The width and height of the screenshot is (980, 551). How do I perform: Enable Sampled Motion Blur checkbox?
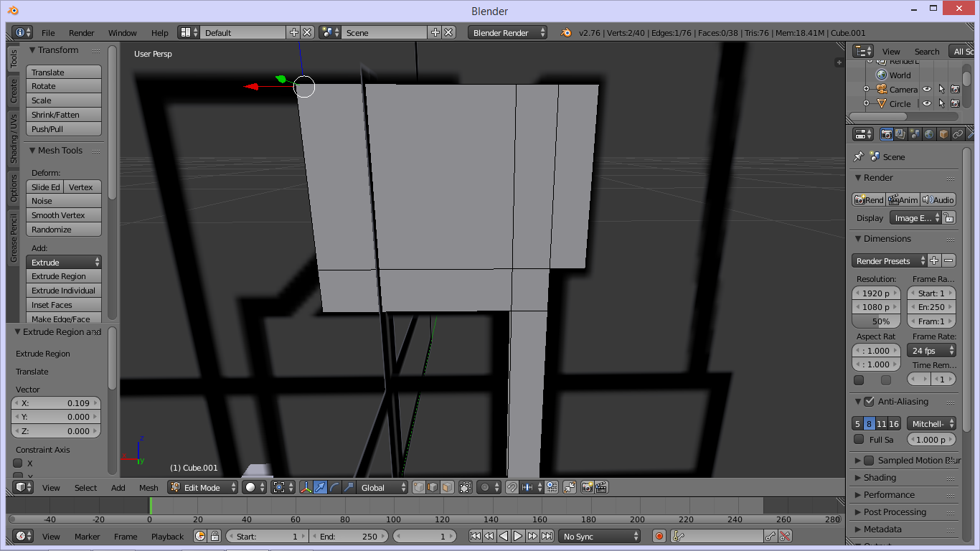pyautogui.click(x=869, y=460)
